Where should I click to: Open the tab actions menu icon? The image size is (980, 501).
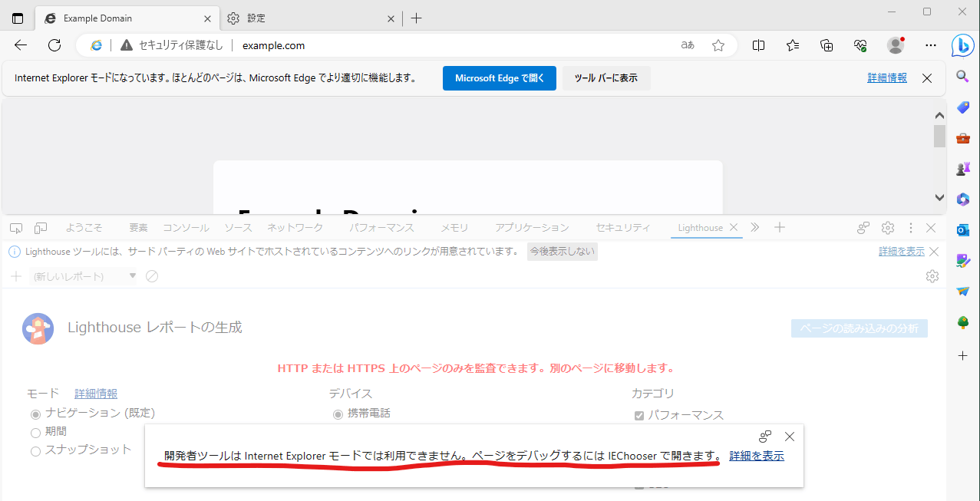(x=18, y=18)
